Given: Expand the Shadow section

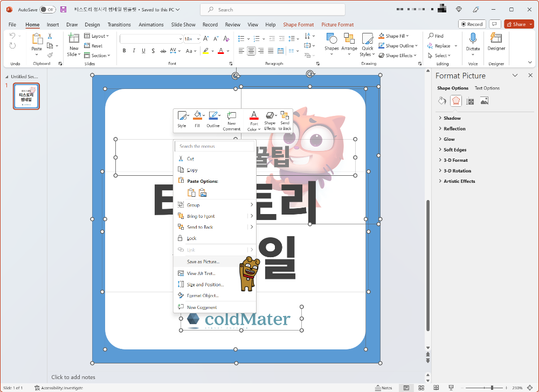Looking at the screenshot, I should coord(452,118).
